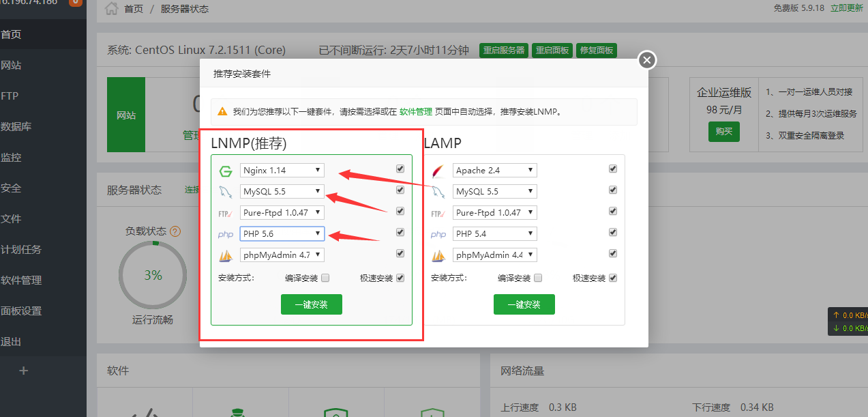Screen dimensions: 868x417
Task: Uncheck the Nginx 1.14 checkbox
Action: click(x=400, y=169)
